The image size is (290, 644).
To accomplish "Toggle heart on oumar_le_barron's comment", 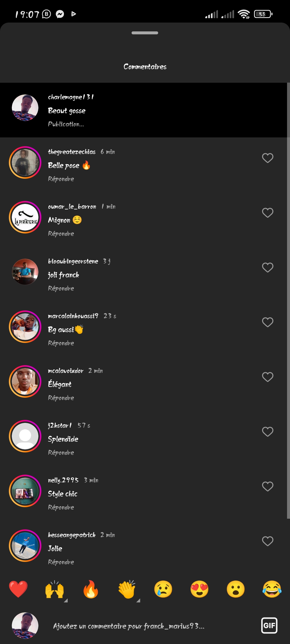I will point(267,213).
